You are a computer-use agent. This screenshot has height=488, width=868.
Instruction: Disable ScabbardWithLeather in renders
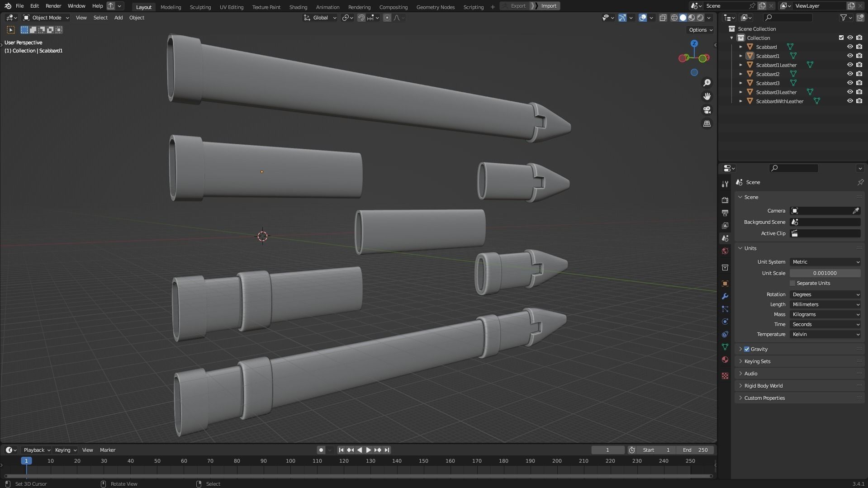(859, 101)
